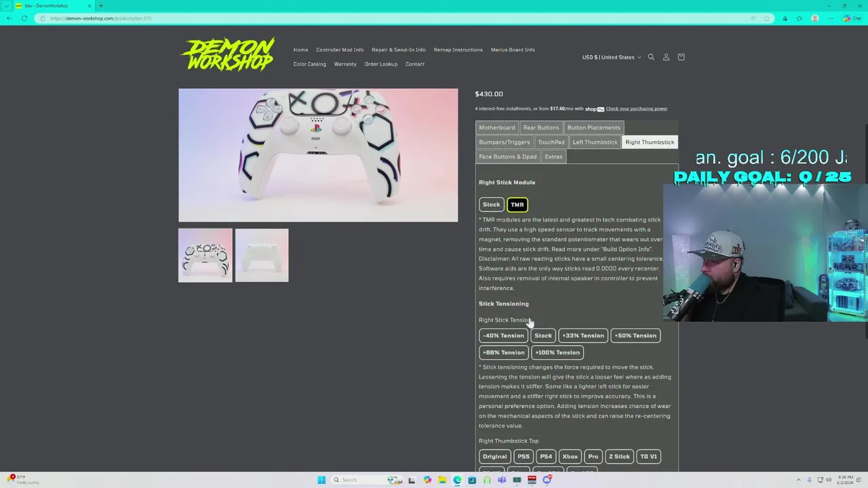The height and width of the screenshot is (488, 868).
Task: Open the Copilot Chat button in Edge
Action: (852, 18)
